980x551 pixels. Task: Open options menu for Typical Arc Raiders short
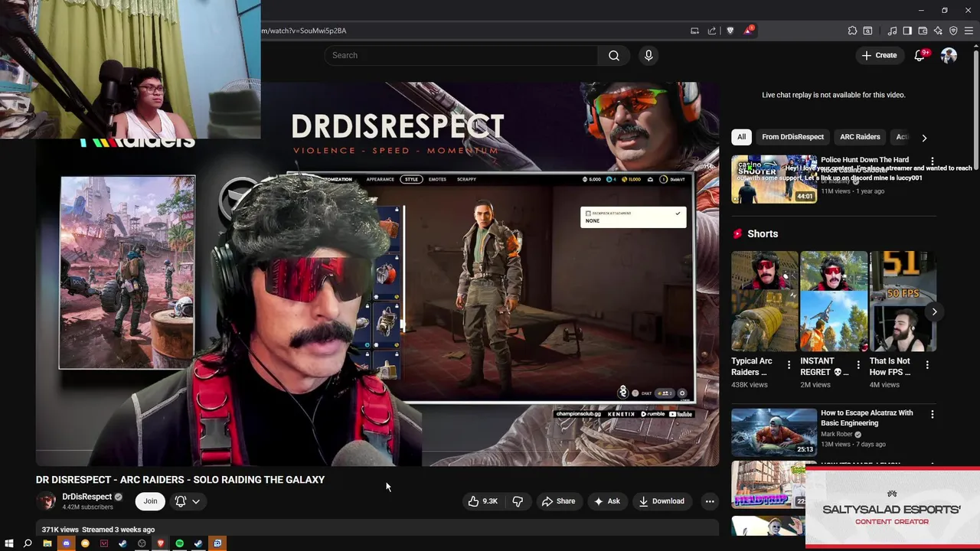coord(789,366)
